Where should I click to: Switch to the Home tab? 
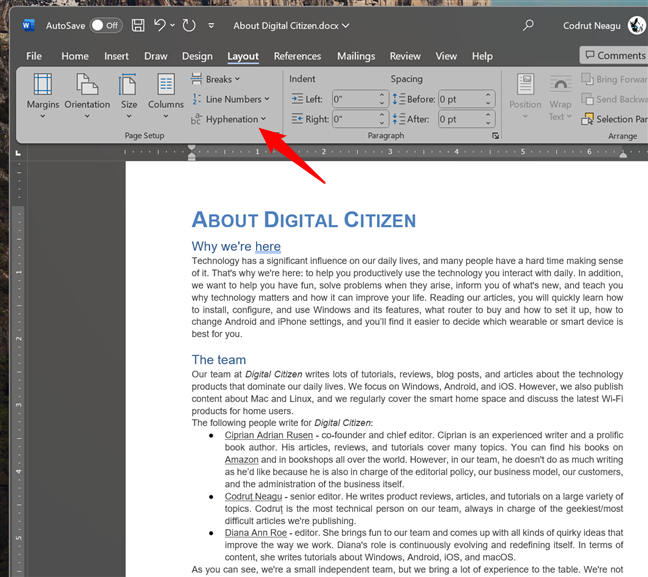tap(75, 56)
